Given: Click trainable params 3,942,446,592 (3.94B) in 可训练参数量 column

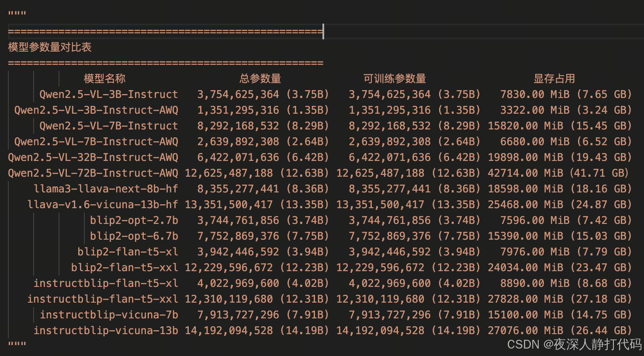Looking at the screenshot, I should 415,252.
